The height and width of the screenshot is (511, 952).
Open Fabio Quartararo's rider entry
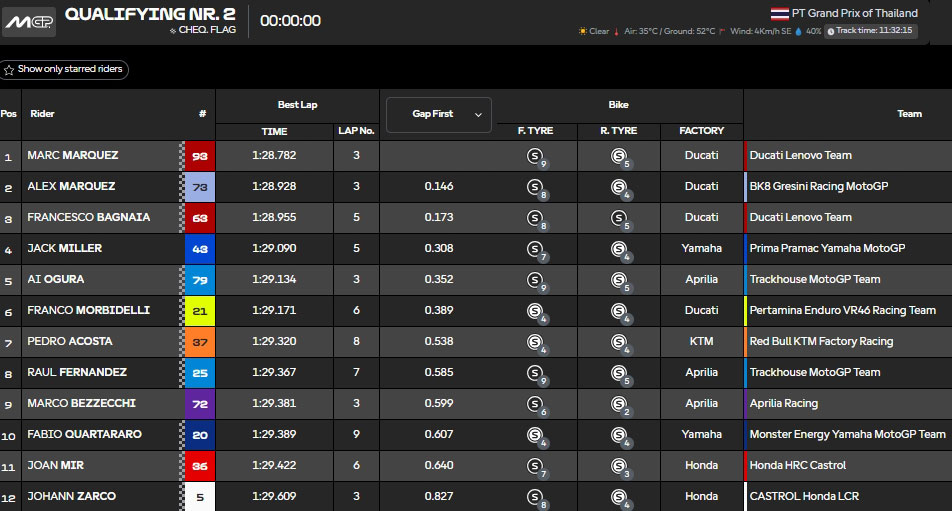click(85, 435)
